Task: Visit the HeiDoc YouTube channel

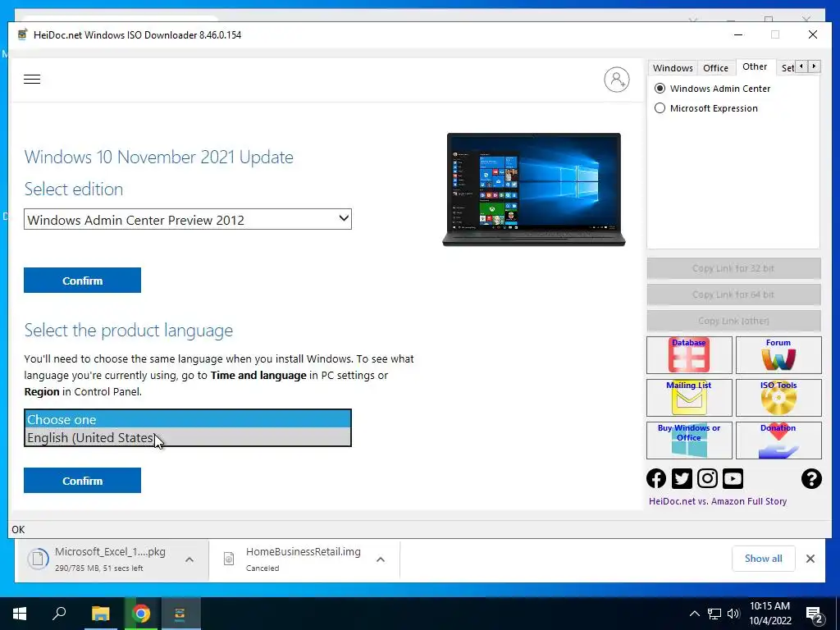Action: (733, 478)
